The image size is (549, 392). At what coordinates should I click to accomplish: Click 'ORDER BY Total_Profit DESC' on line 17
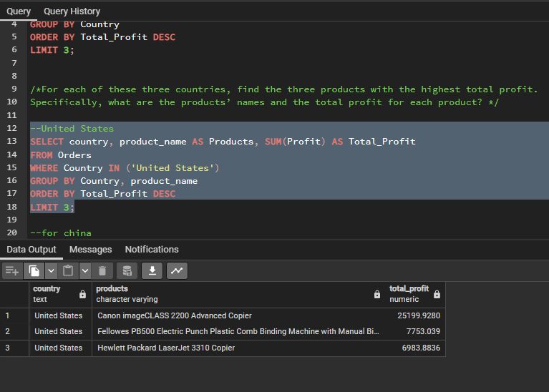pyautogui.click(x=102, y=194)
